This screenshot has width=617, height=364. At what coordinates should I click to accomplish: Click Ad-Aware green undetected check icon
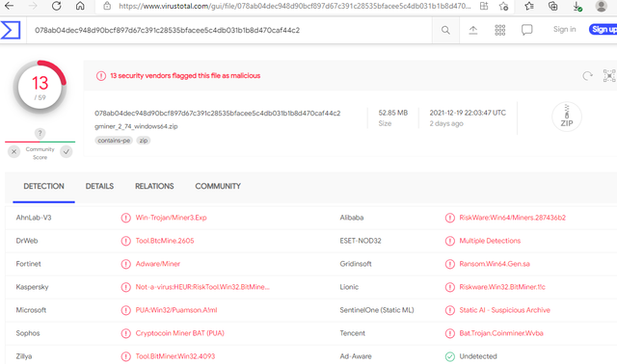[x=450, y=356]
